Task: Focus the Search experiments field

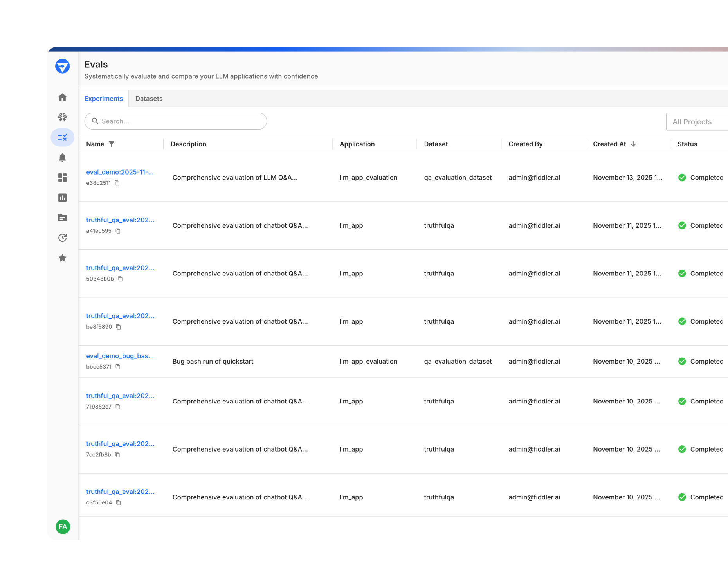Action: (x=176, y=121)
